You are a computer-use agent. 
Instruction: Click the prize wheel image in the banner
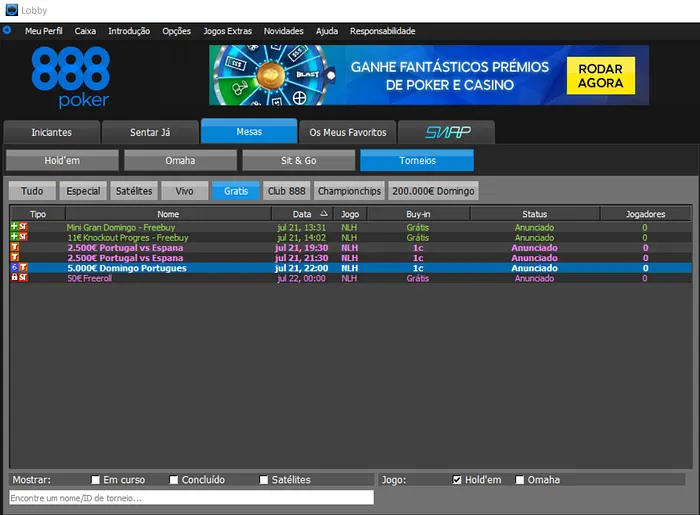pos(271,75)
